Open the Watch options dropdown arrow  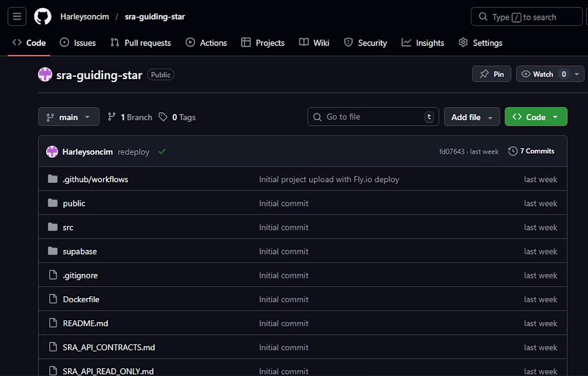click(x=577, y=74)
